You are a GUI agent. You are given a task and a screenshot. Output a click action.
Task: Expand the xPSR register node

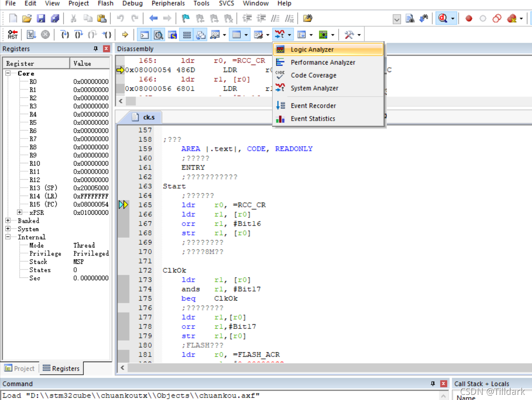click(x=20, y=212)
